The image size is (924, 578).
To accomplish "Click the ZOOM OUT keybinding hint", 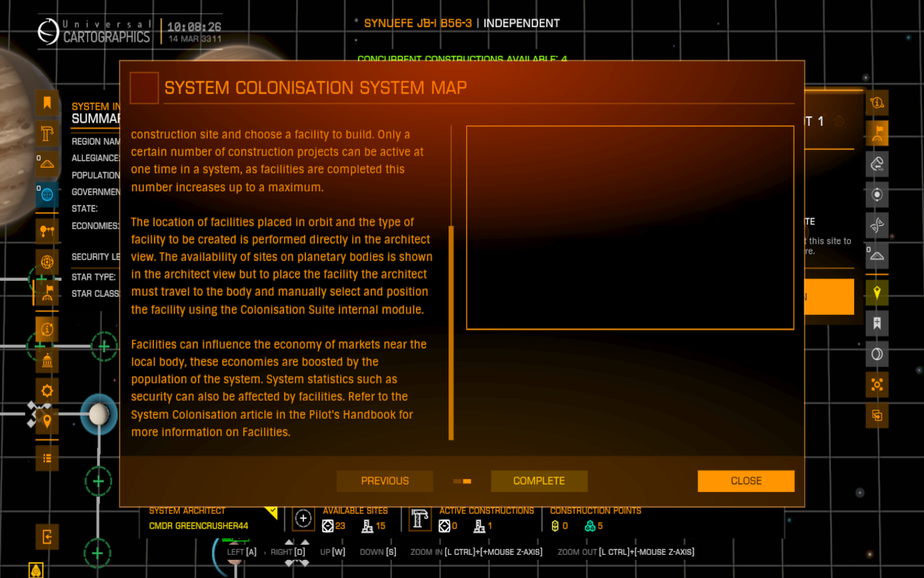I will click(x=626, y=552).
